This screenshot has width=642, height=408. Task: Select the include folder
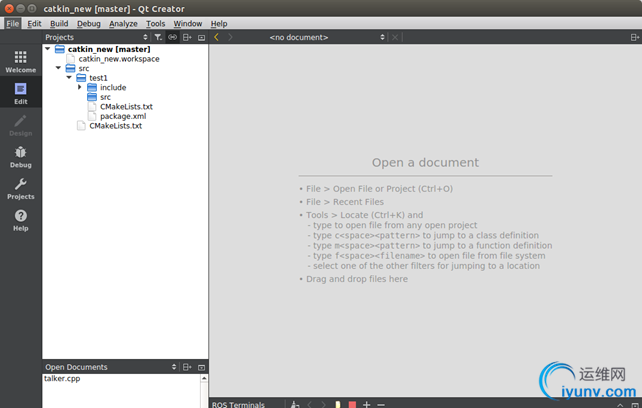coord(113,87)
